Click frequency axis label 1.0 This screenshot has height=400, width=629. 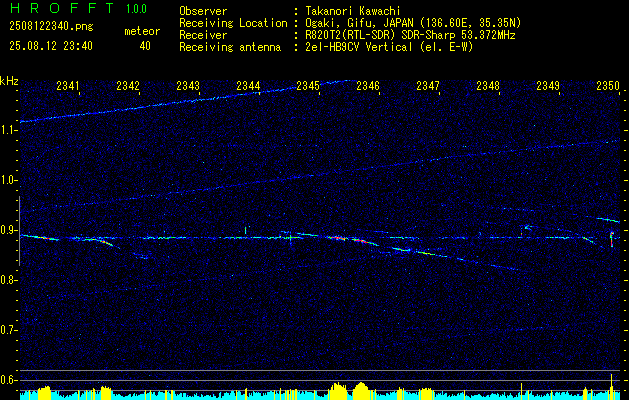coord(9,180)
